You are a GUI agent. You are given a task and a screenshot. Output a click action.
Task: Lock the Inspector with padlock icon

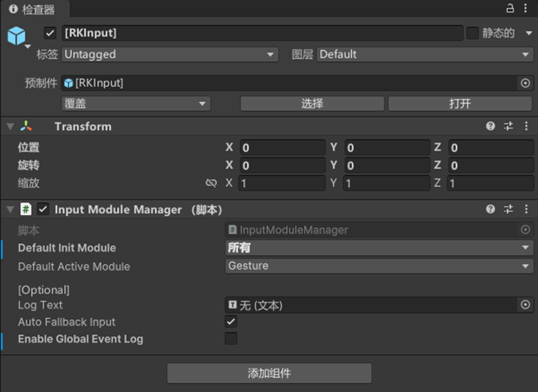pyautogui.click(x=510, y=8)
